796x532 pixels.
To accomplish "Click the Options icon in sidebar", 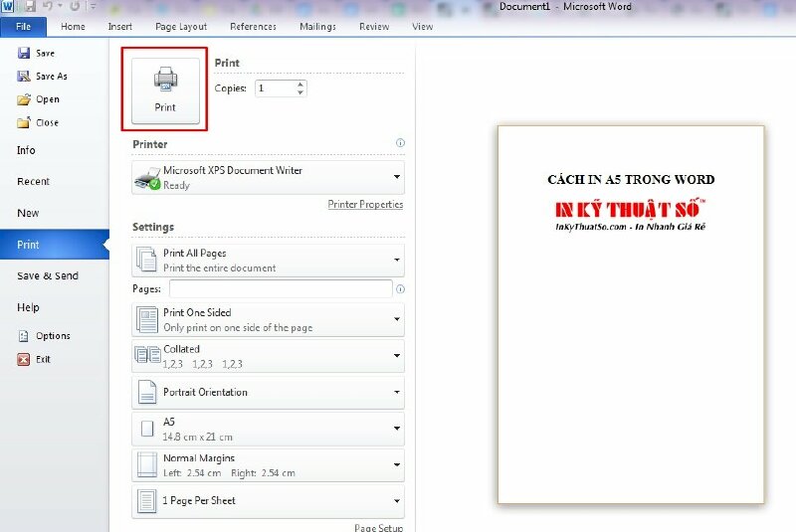I will [23, 336].
